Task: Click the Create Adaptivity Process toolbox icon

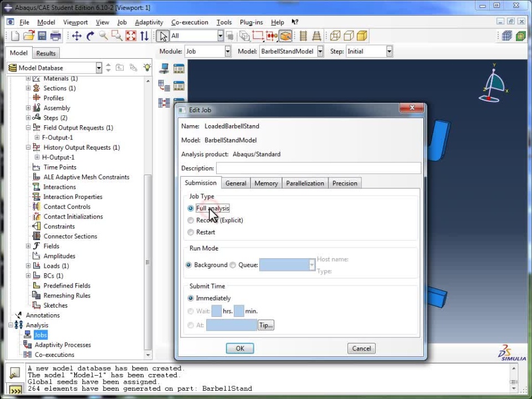Action: (164, 86)
